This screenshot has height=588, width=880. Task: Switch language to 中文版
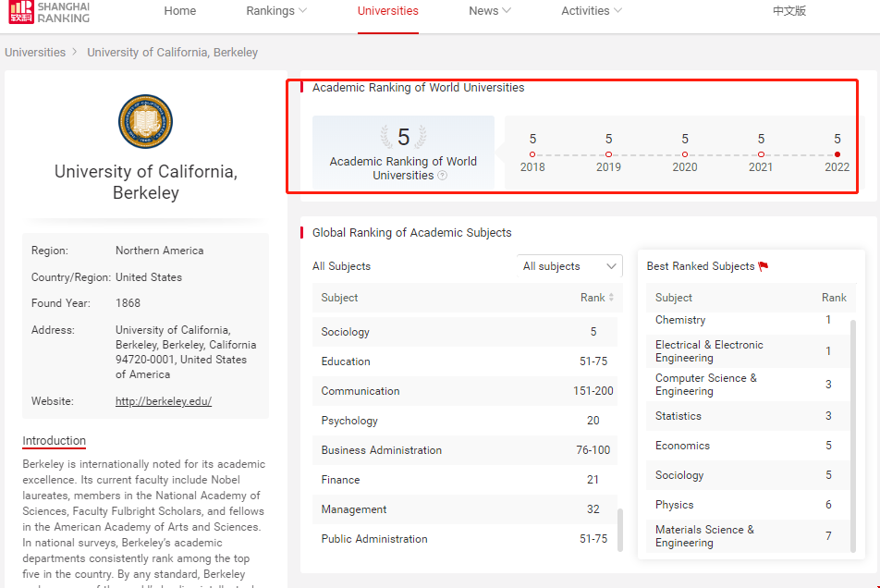click(789, 11)
